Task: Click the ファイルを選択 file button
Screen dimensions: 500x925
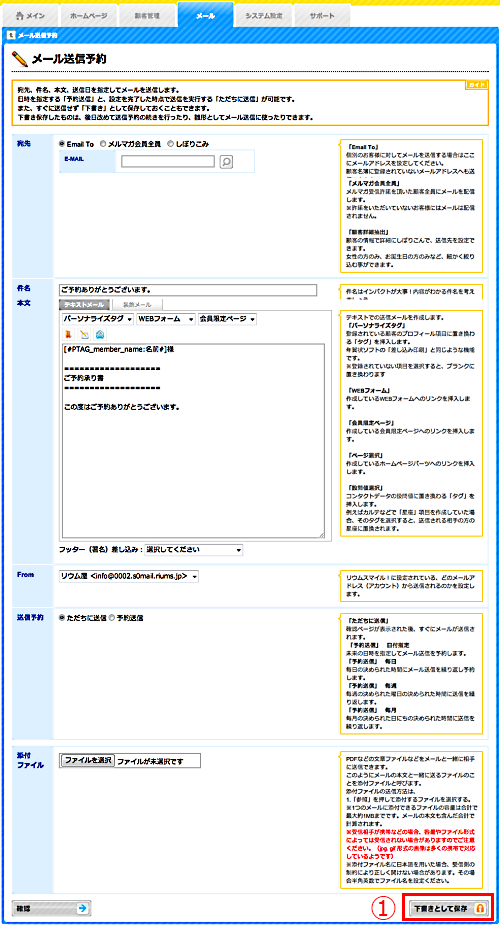Action: [87, 760]
